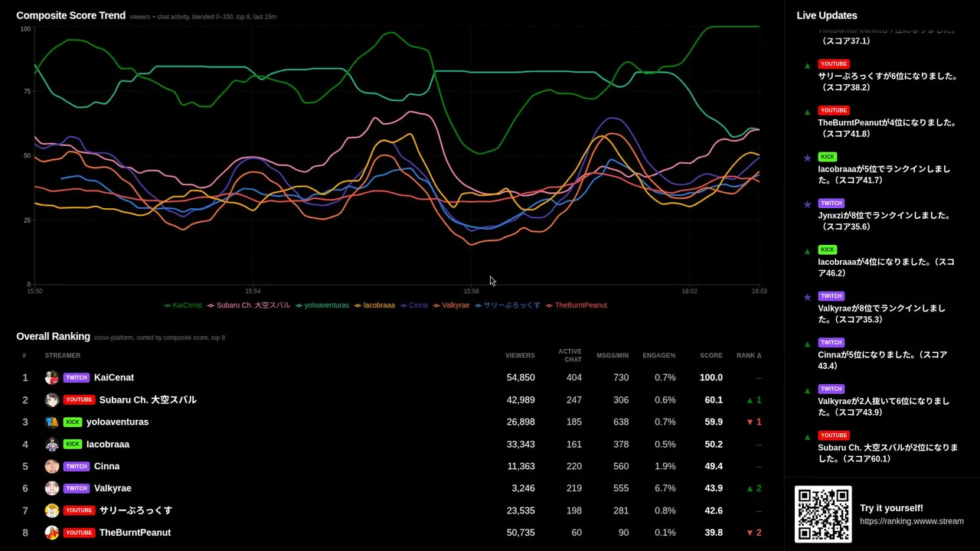
Task: Click the "Live Updates" heading
Action: click(827, 15)
